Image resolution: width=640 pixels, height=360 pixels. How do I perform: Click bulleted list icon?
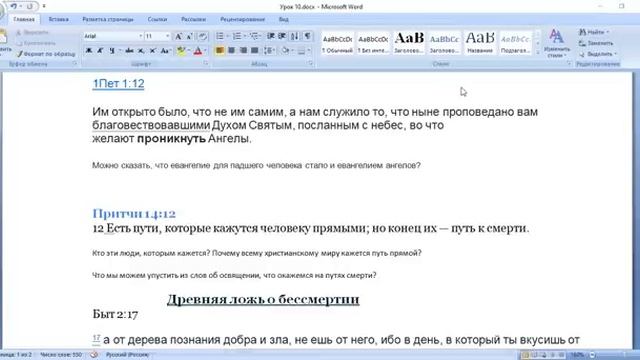point(220,36)
